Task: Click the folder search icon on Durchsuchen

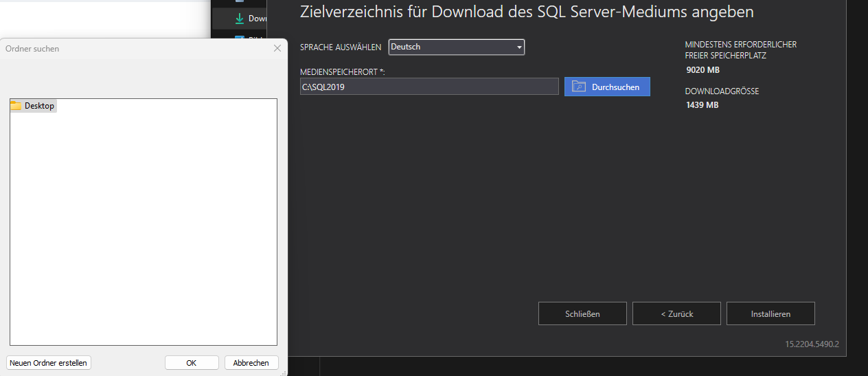Action: click(x=579, y=87)
